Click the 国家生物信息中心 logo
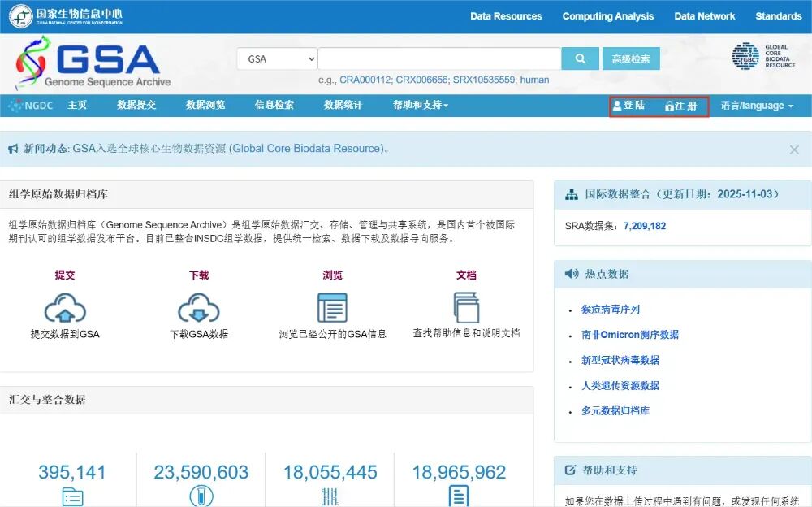 coord(66,16)
